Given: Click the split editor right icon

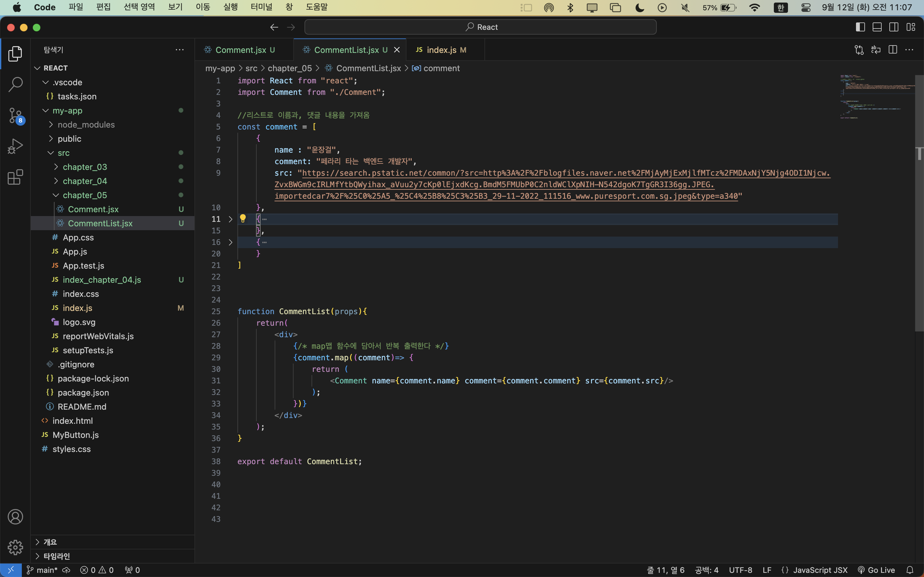Looking at the screenshot, I should click(x=893, y=50).
